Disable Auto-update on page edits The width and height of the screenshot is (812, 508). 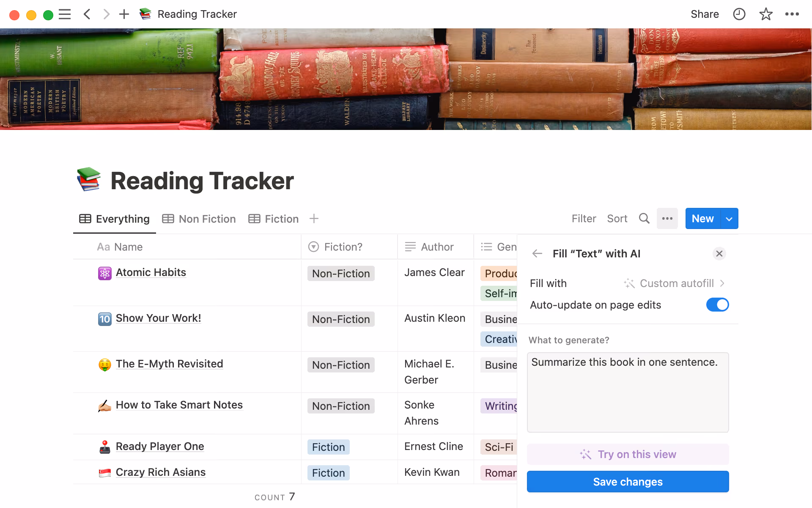pyautogui.click(x=717, y=304)
